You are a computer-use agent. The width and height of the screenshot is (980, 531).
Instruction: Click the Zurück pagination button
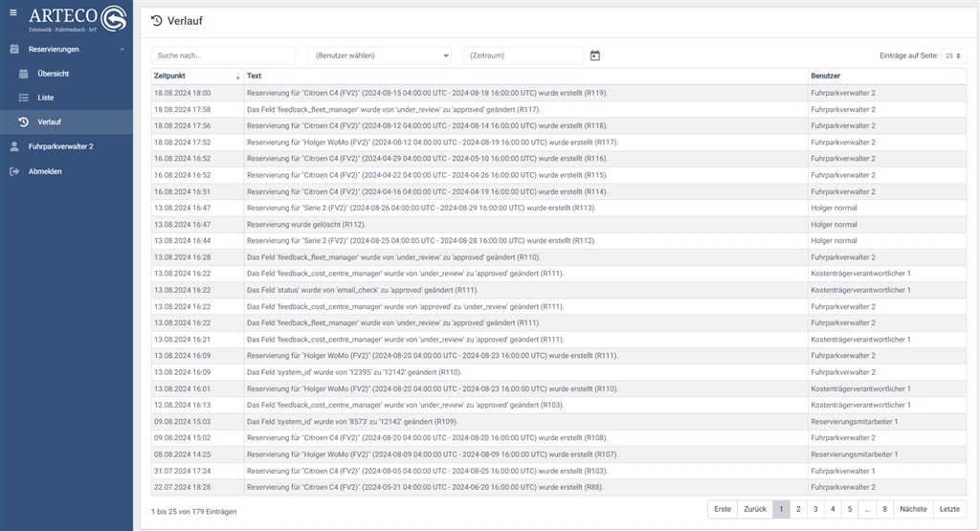[x=755, y=509]
